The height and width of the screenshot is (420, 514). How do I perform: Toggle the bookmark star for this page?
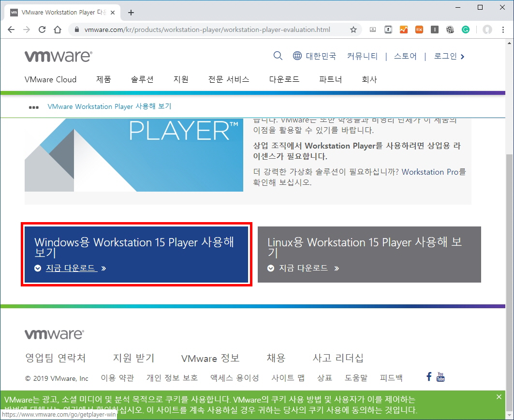click(x=353, y=29)
